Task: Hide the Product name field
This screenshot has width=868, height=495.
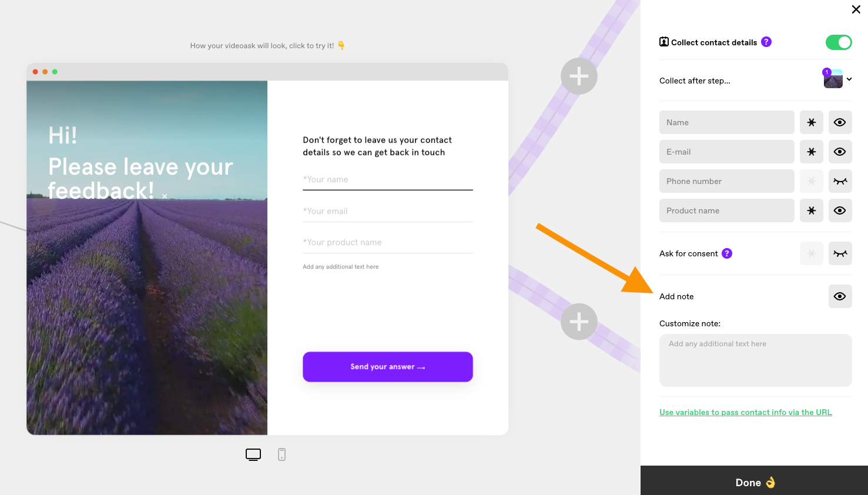Action: (840, 210)
